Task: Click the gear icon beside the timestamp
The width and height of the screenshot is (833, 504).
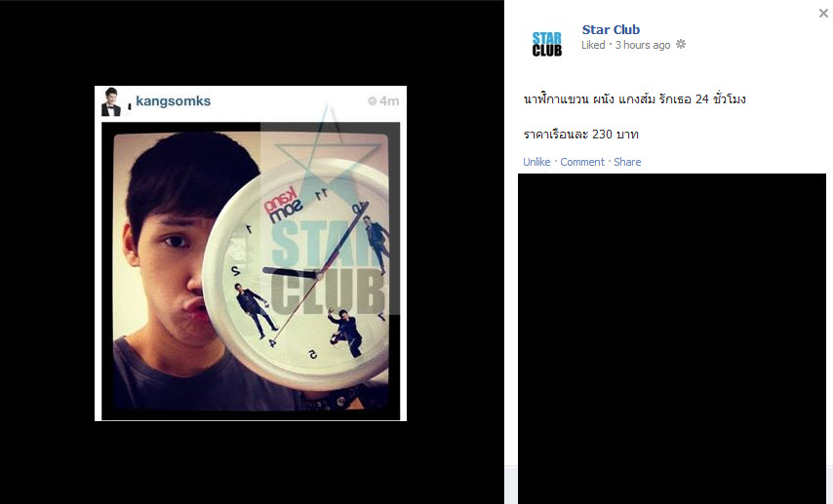Action: point(681,45)
